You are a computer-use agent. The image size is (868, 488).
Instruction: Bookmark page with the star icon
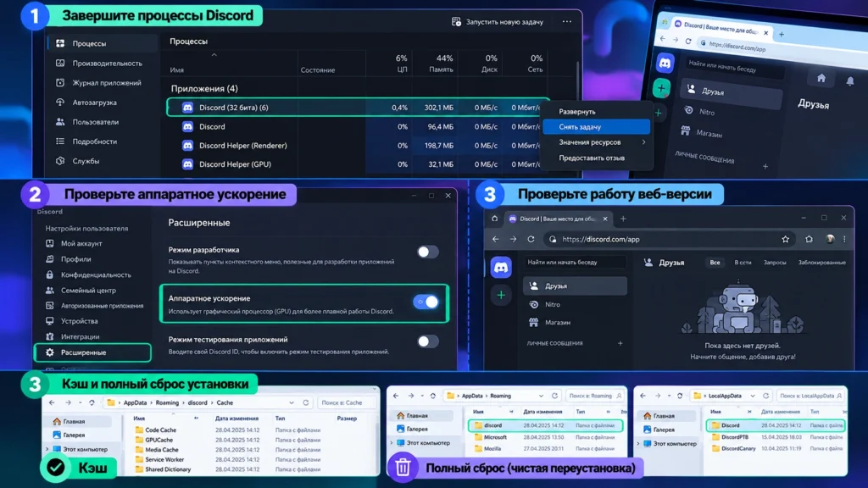786,240
